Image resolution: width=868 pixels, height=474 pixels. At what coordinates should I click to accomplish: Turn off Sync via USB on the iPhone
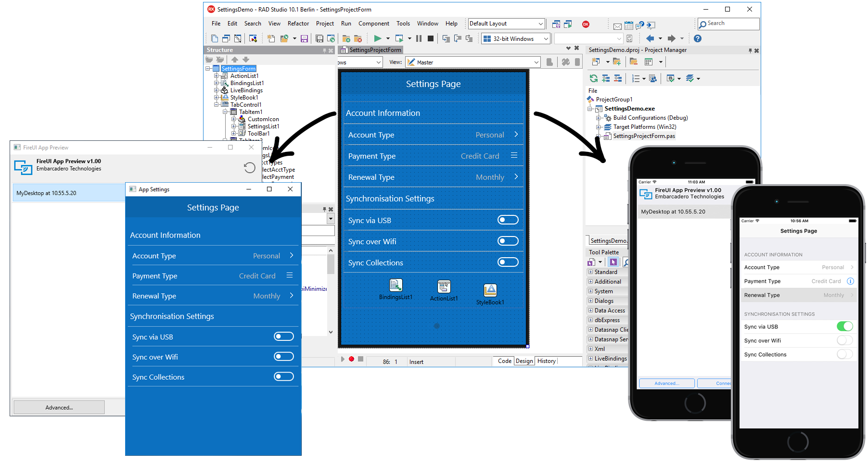[x=844, y=326]
